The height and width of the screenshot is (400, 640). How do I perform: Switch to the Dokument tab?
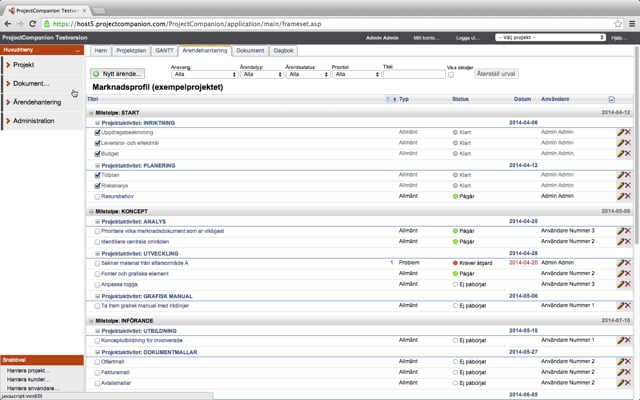pyautogui.click(x=250, y=51)
